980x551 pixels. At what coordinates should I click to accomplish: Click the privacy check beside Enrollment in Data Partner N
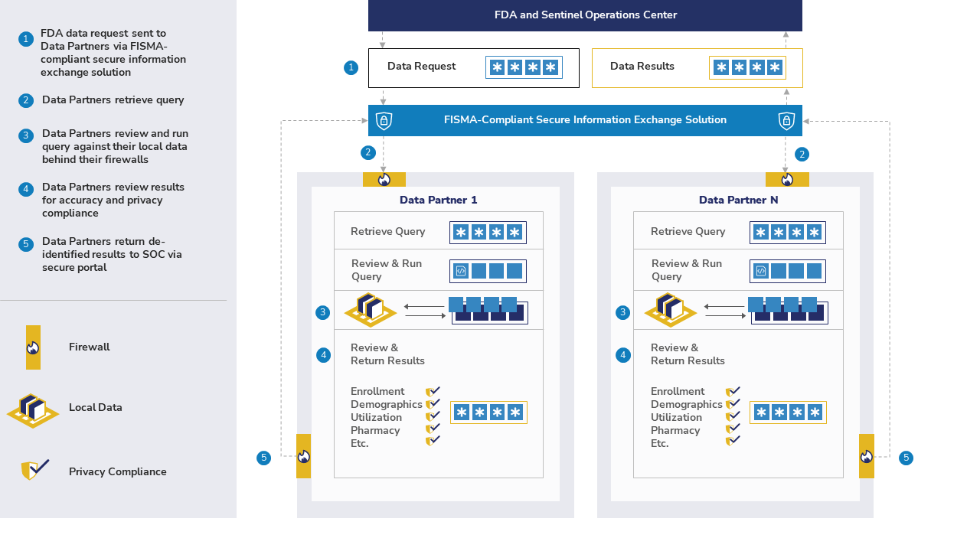(733, 392)
